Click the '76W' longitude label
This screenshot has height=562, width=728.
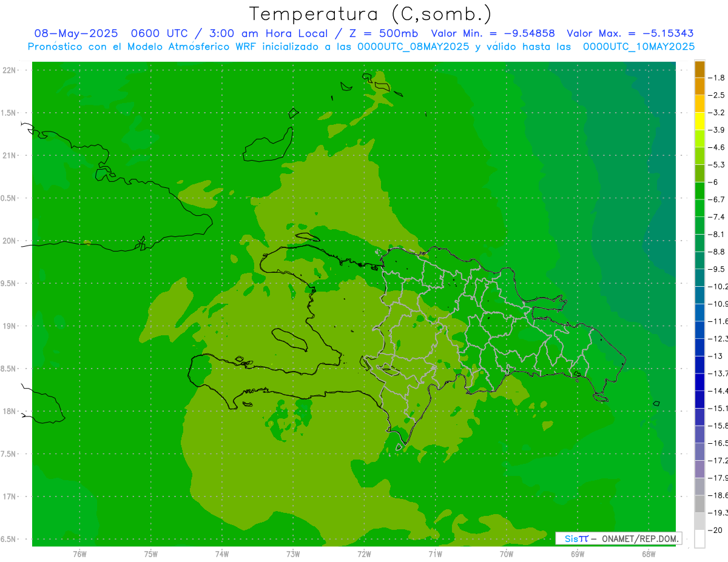(79, 554)
